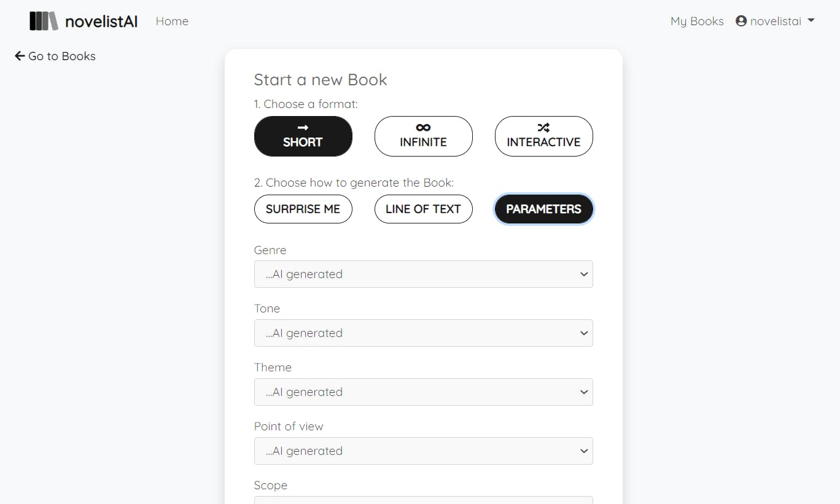Image resolution: width=840 pixels, height=504 pixels.
Task: Open the novelistai account menu caret
Action: tap(811, 21)
